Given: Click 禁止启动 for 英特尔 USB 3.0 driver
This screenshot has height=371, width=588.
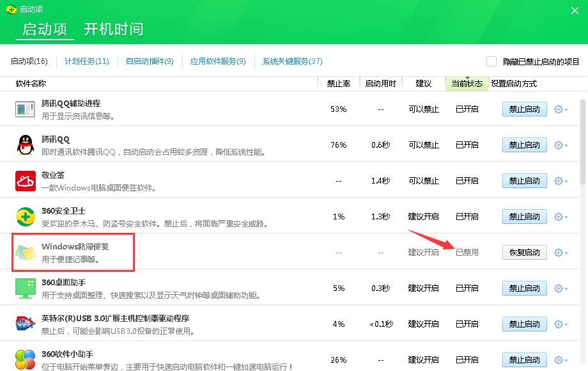Looking at the screenshot, I should [524, 324].
